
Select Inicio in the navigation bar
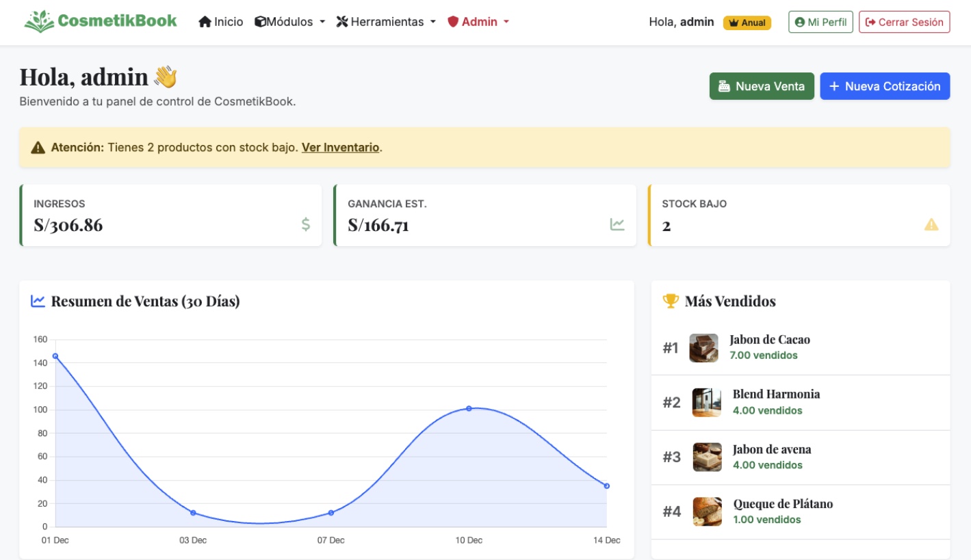pyautogui.click(x=224, y=21)
